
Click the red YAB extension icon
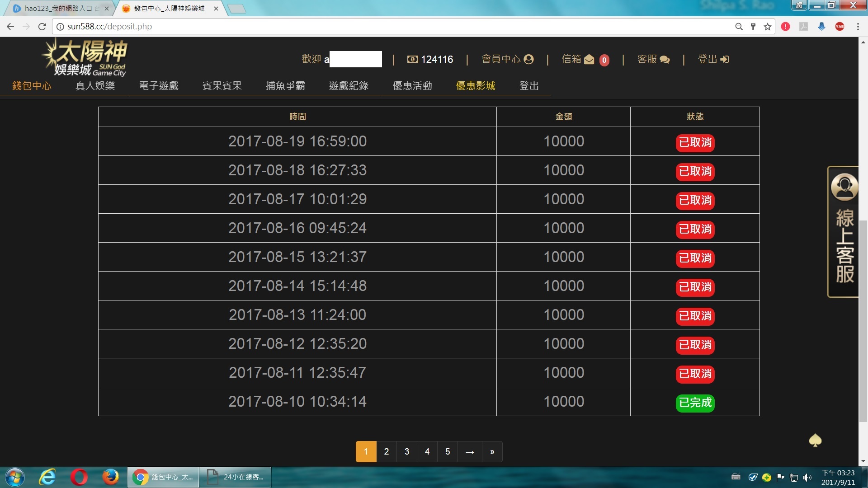pos(840,27)
